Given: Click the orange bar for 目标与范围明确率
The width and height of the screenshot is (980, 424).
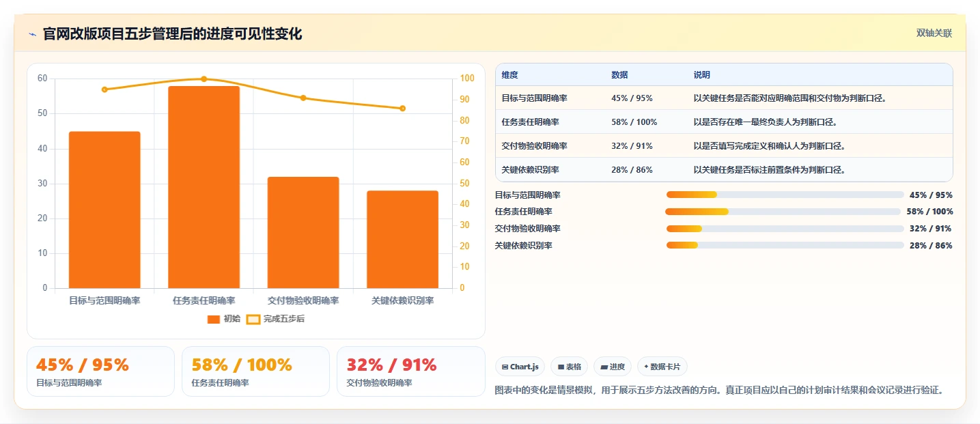Looking at the screenshot, I should coord(104,210).
